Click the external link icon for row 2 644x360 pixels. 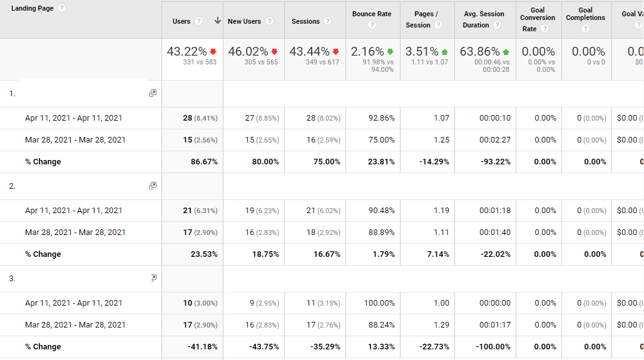point(153,186)
